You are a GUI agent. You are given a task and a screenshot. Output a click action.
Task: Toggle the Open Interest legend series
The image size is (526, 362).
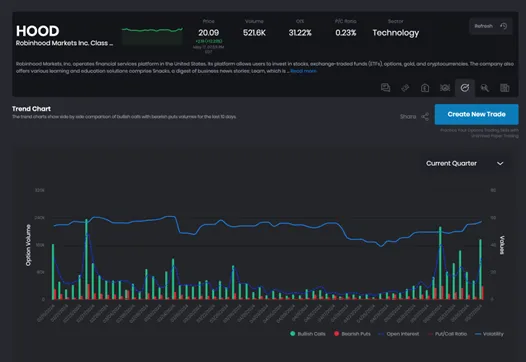399,334
